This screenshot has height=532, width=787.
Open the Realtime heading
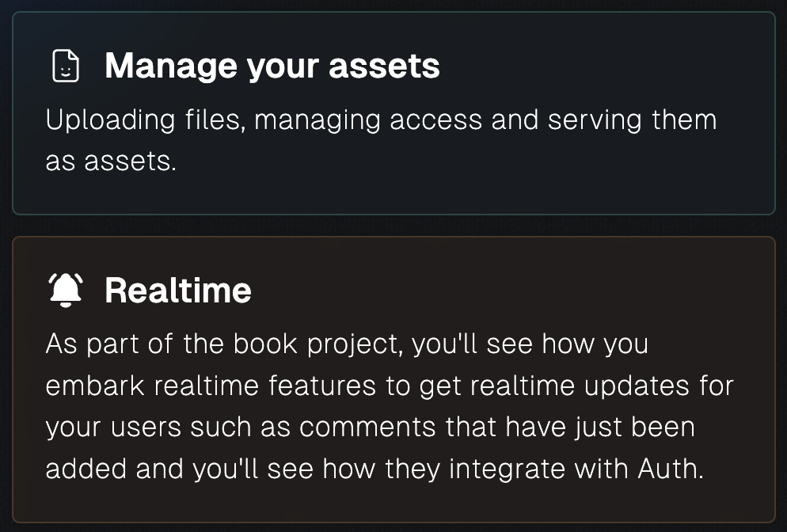(x=177, y=290)
